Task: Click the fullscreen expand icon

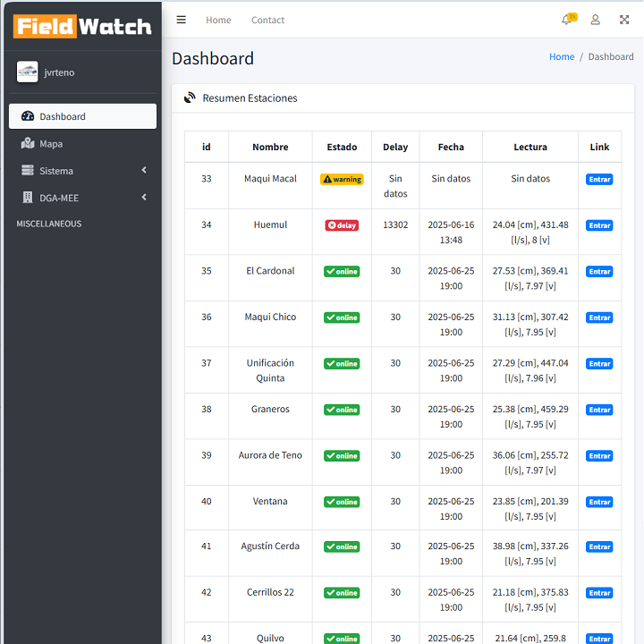Action: click(x=623, y=20)
